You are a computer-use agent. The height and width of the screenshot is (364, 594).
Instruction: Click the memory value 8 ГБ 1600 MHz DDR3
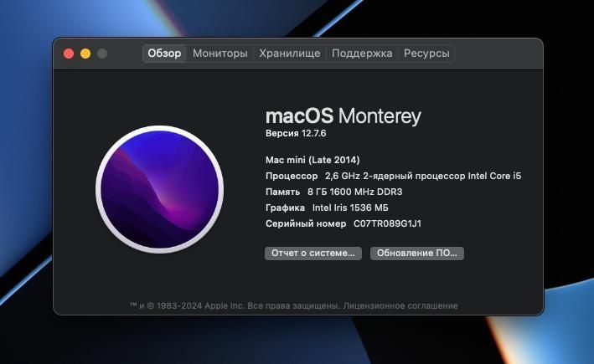355,192
